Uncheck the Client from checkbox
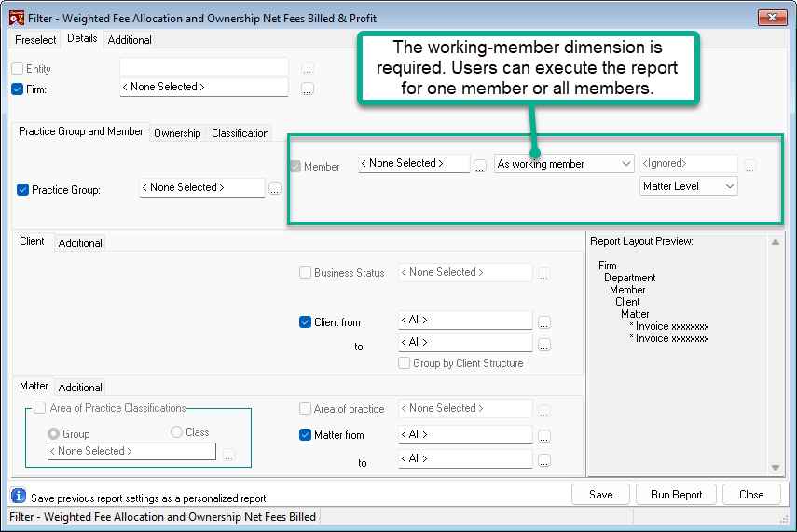The width and height of the screenshot is (797, 532). click(305, 322)
